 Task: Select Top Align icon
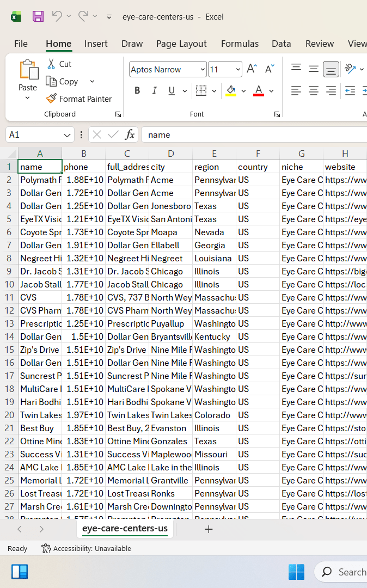[296, 69]
